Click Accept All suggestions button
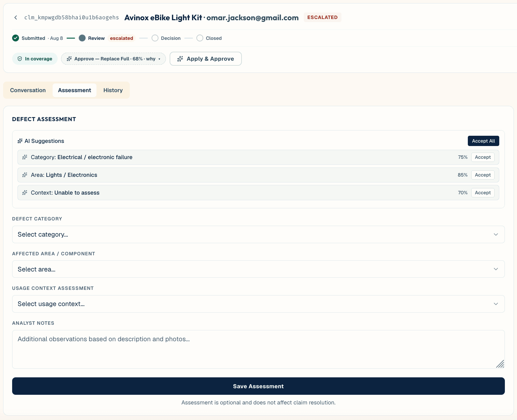This screenshot has width=517, height=420. tap(483, 141)
